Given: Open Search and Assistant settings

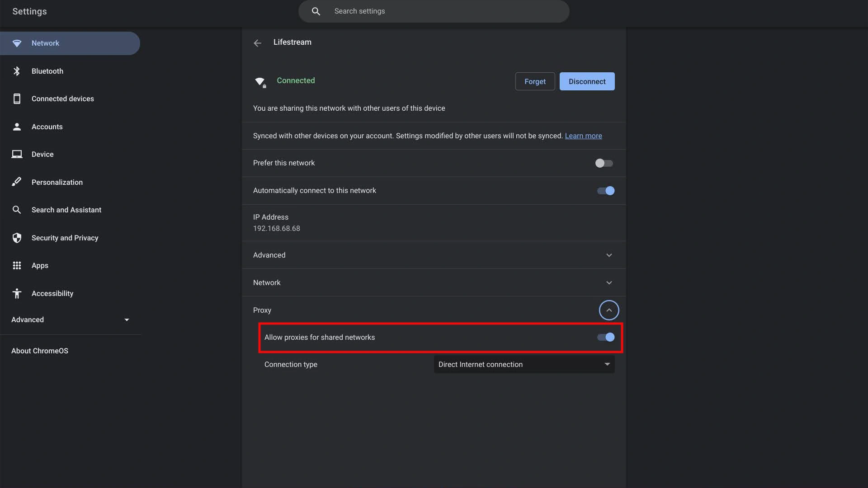Looking at the screenshot, I should coord(66,210).
